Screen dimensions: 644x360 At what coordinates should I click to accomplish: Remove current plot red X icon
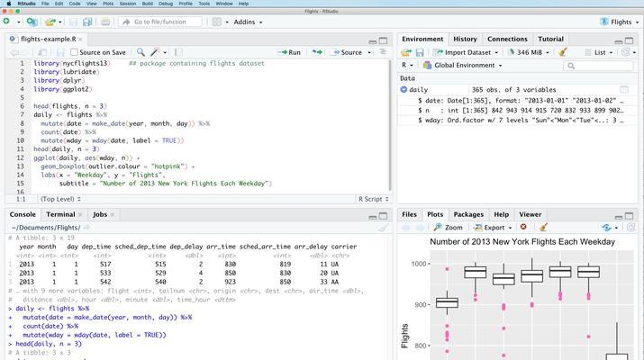pos(523,227)
